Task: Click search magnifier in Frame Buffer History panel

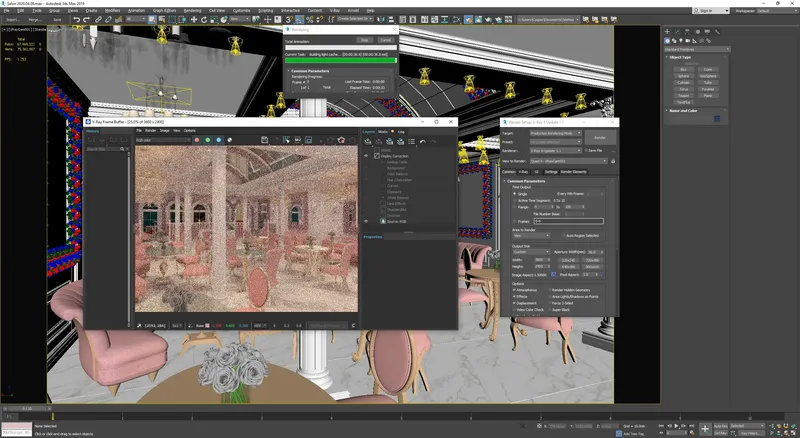Action: [x=122, y=149]
